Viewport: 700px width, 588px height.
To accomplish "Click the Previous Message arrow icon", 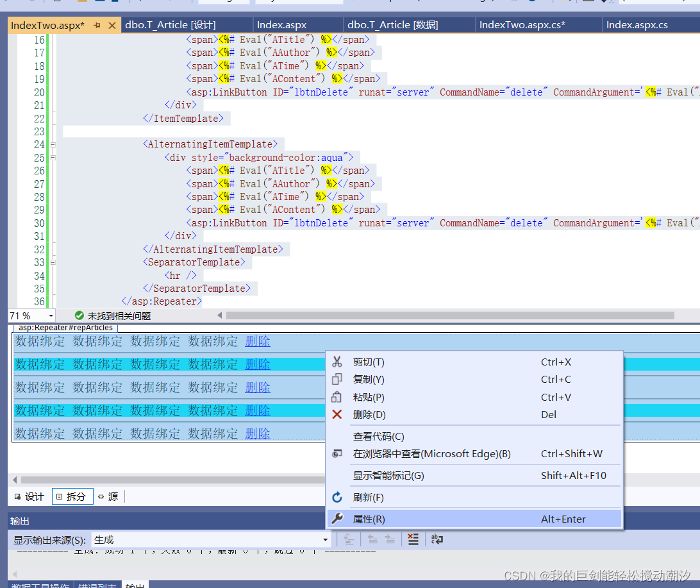I will click(374, 539).
